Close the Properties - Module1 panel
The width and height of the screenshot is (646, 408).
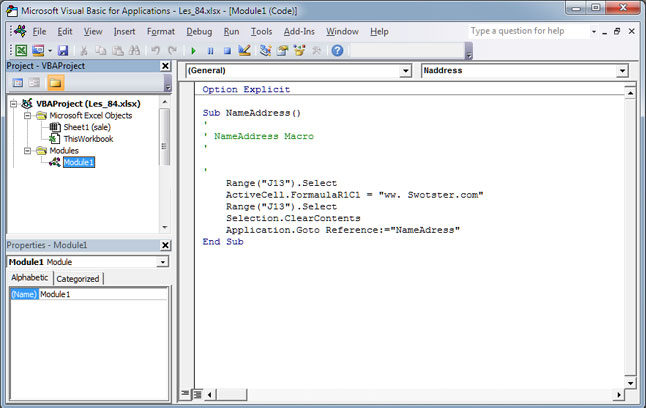(x=165, y=245)
